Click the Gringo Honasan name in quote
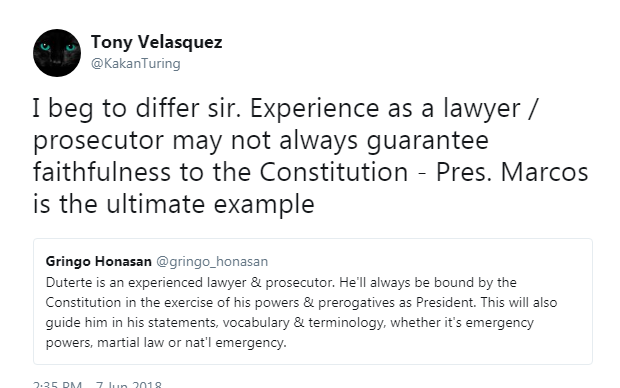This screenshot has width=620, height=388. click(x=98, y=261)
